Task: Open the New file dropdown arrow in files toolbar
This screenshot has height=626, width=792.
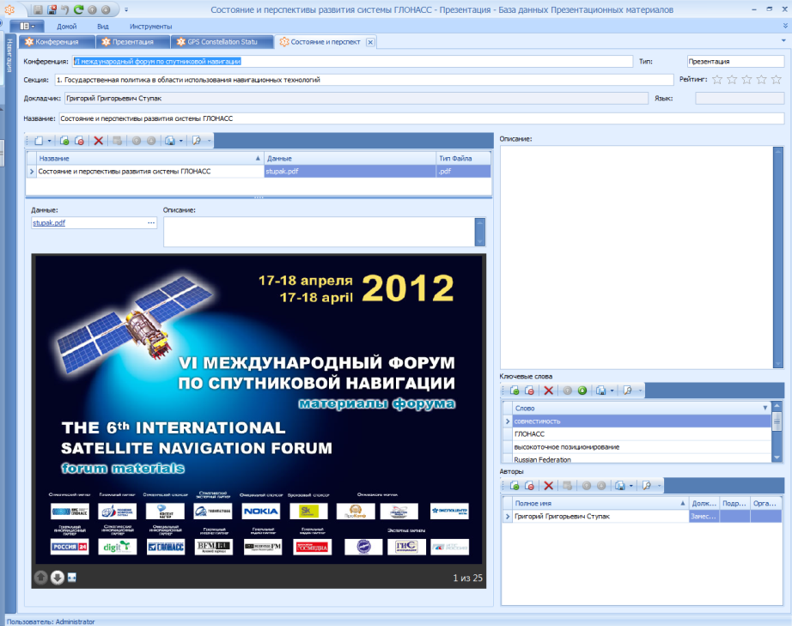Action: [50, 141]
